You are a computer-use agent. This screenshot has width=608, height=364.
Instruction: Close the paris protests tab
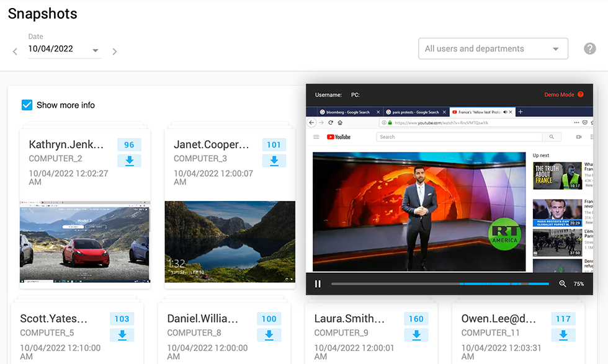coord(444,112)
